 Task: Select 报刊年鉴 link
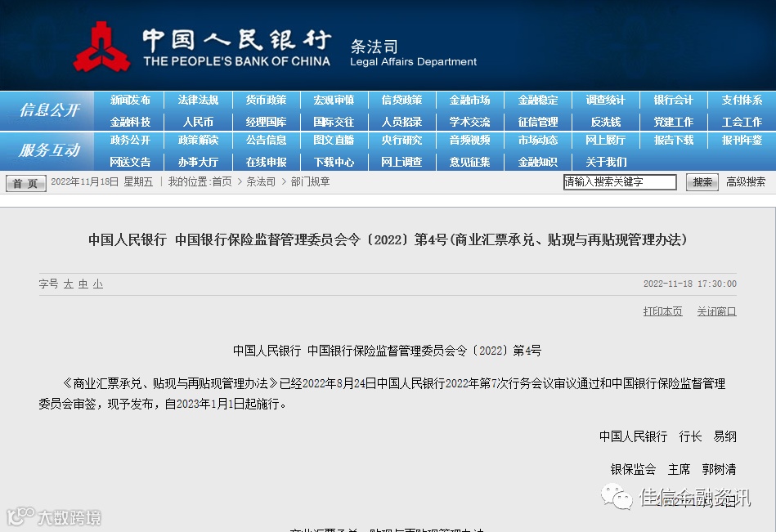tap(742, 140)
